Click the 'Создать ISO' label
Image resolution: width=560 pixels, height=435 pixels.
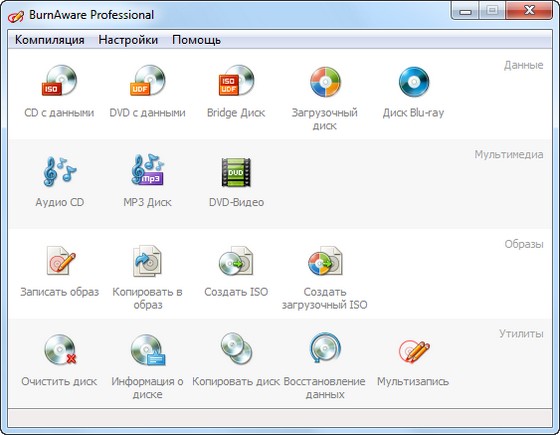[236, 292]
